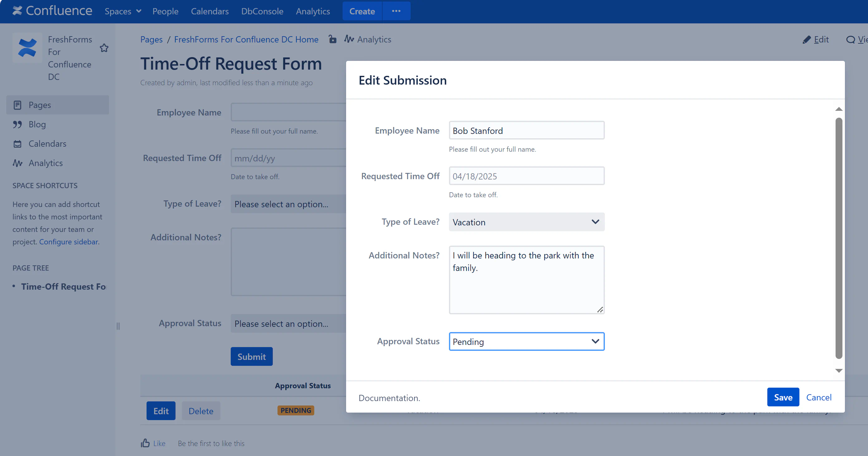Screen dimensions: 868x456
Task: Click the Configure sidebar link
Action: click(x=69, y=242)
